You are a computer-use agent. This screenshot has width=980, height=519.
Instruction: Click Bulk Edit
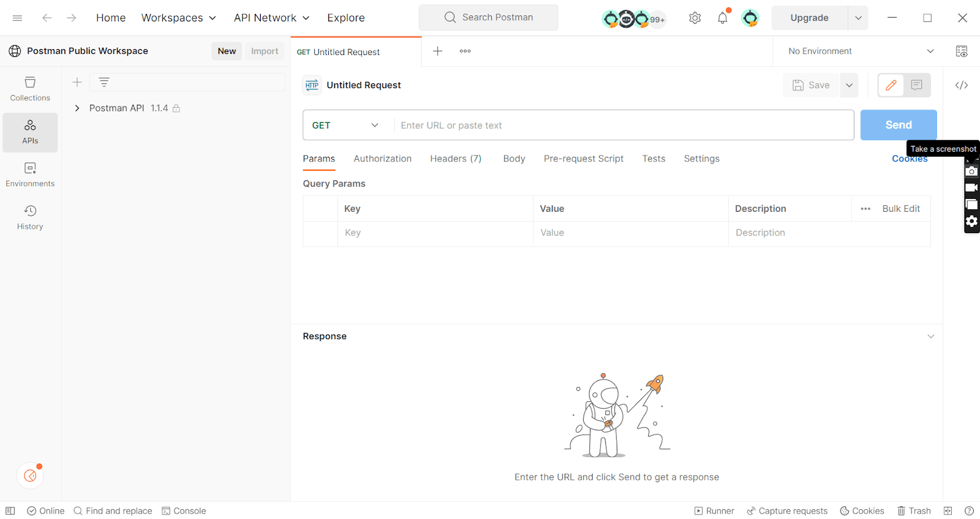click(x=901, y=209)
